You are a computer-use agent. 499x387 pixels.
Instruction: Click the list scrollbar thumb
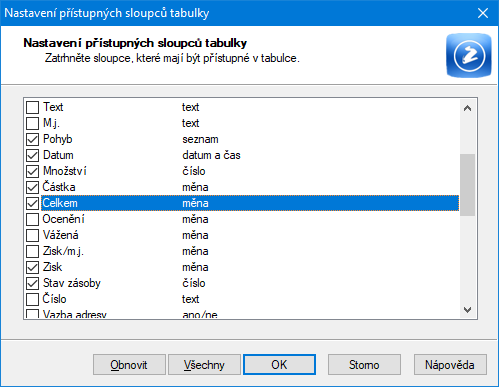467,185
